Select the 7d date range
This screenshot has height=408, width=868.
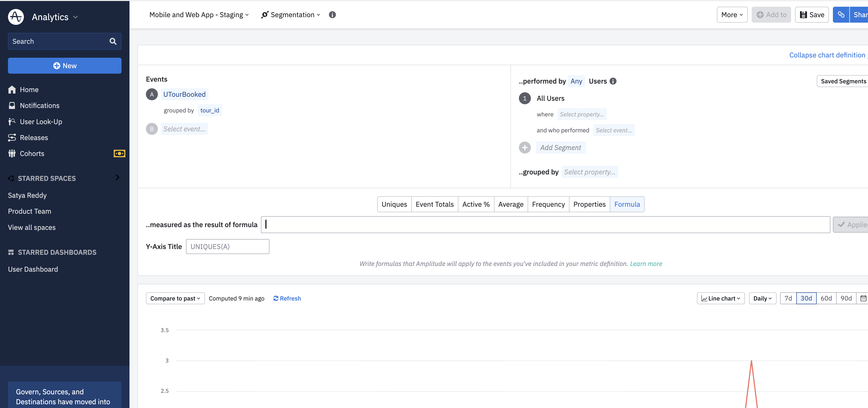tap(788, 298)
